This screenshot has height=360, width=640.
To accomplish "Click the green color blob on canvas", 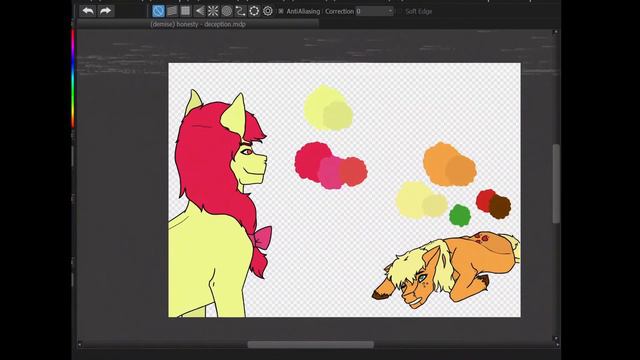I will coord(460,216).
